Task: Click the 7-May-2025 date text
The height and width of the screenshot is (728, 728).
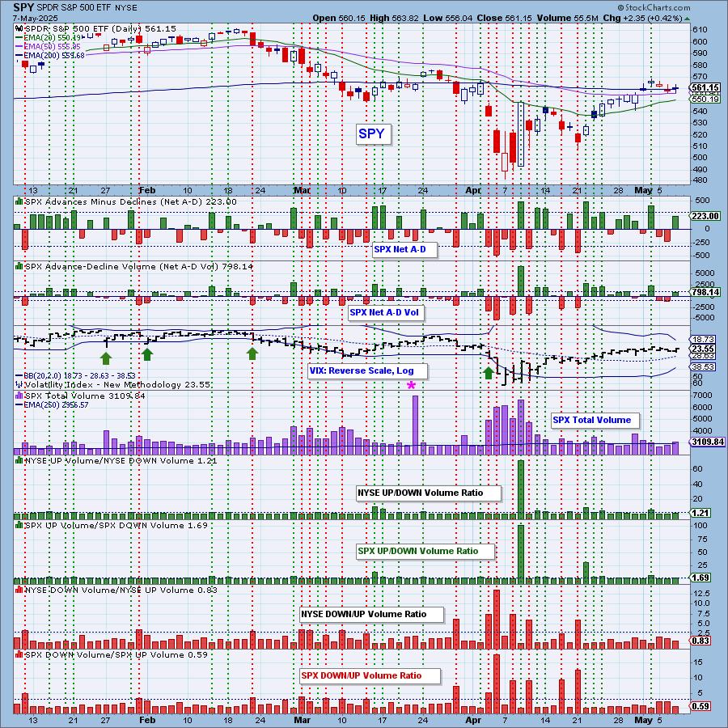Action: (36, 18)
